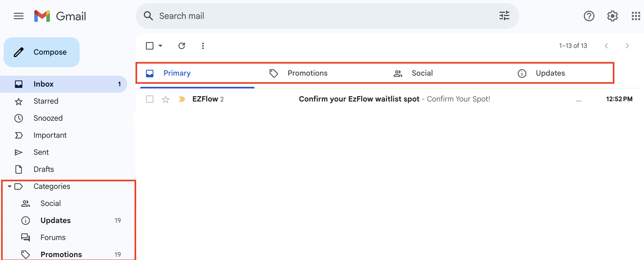Open the main menu hamburger icon

(19, 16)
